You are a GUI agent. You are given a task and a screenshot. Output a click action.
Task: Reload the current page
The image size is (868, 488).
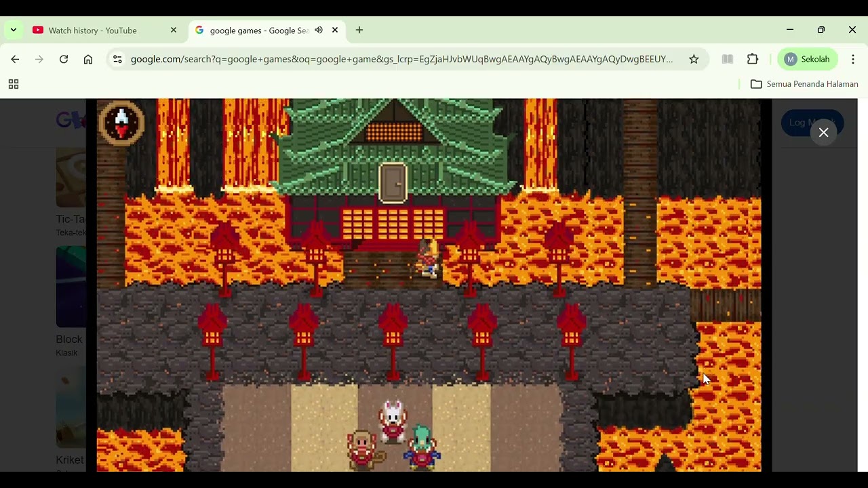coord(64,60)
